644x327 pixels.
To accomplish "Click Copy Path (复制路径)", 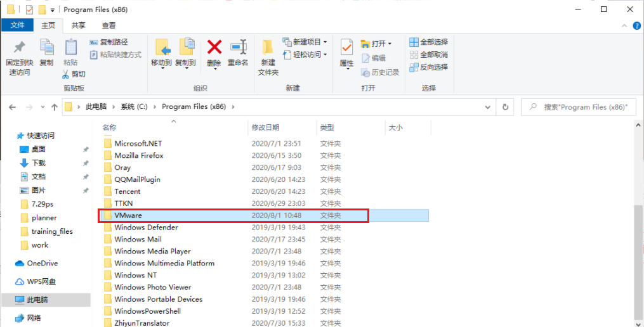I will click(x=109, y=42).
